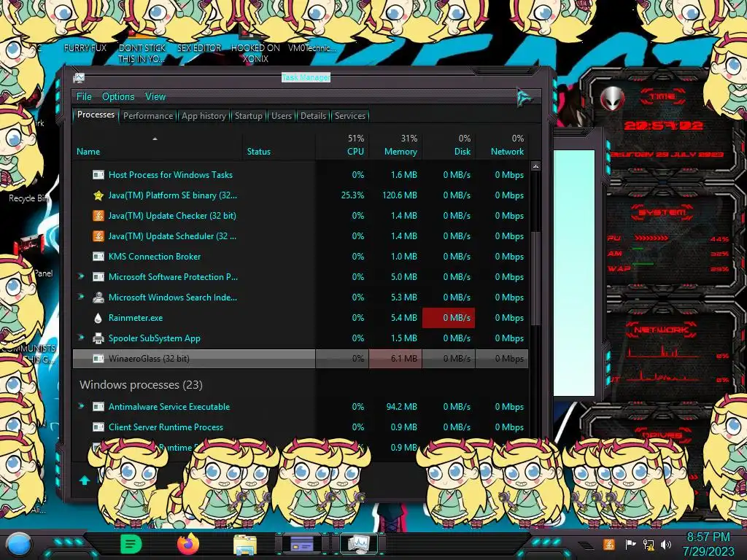This screenshot has height=560, width=747.
Task: Expand Microsoft Software Protection process
Action: 80,276
